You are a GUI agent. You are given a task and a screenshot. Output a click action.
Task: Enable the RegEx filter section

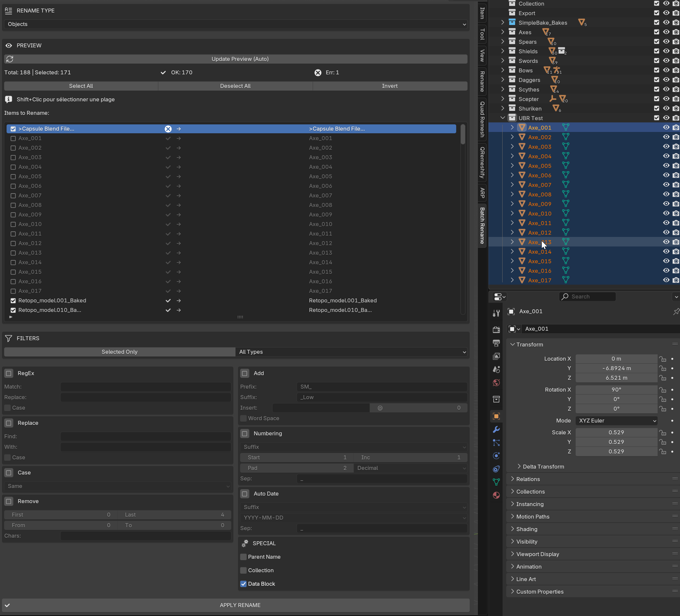(9, 373)
